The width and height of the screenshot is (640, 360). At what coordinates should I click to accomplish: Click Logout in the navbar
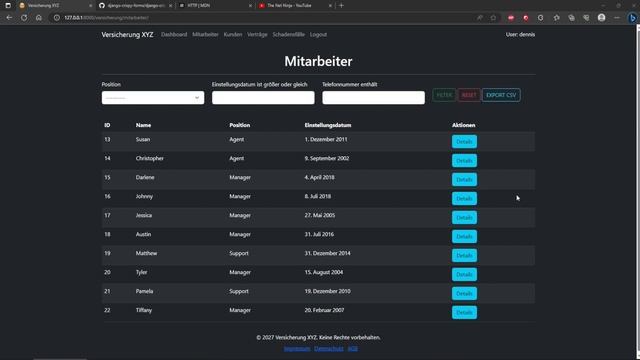pyautogui.click(x=318, y=35)
